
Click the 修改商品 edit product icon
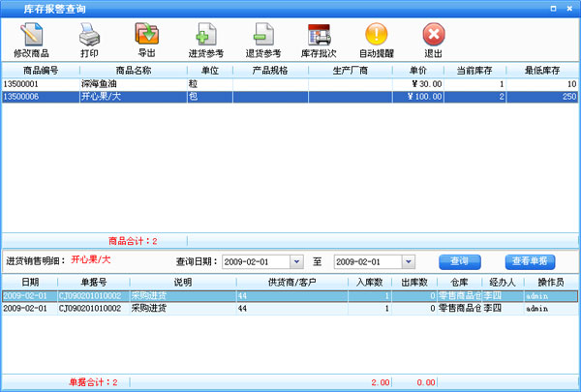click(32, 37)
